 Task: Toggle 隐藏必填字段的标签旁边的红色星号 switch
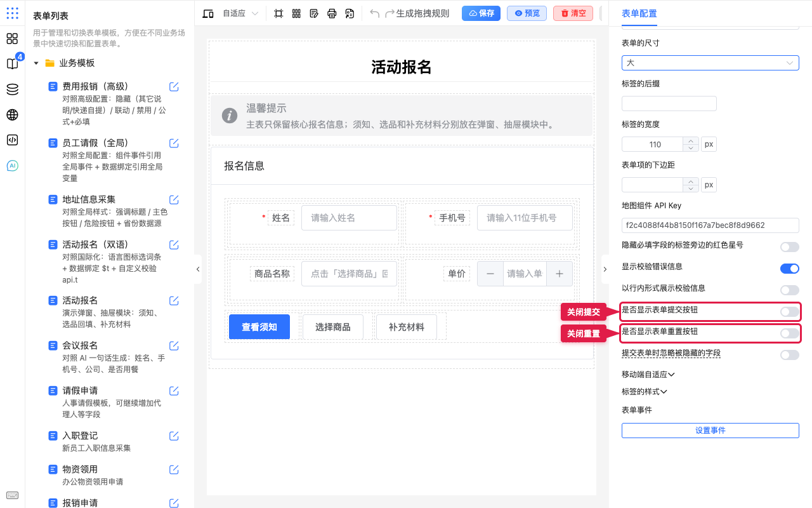[790, 247]
